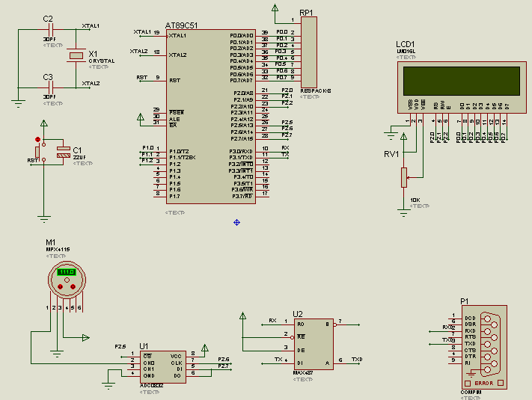Select the C1 22uF electrolytic capacitor
This screenshot has height=400, width=532.
click(64, 152)
